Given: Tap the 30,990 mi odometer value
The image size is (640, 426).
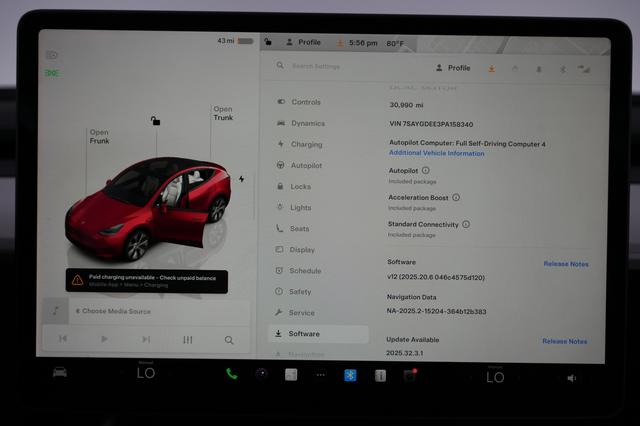Looking at the screenshot, I should 406,105.
